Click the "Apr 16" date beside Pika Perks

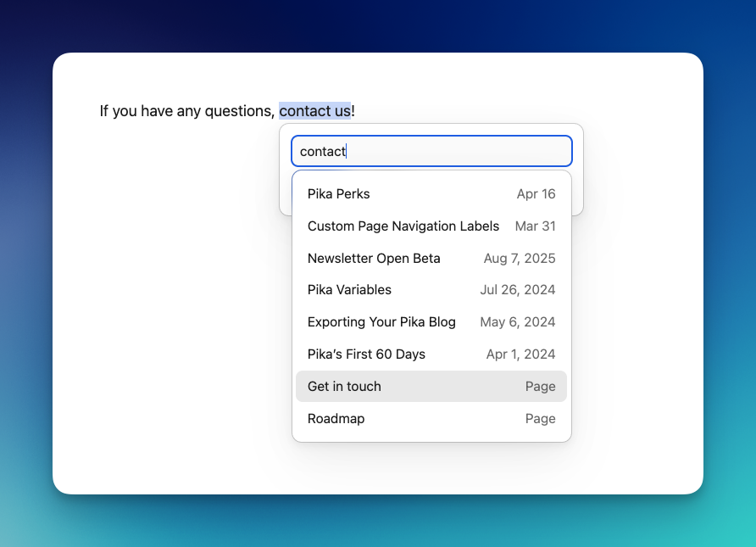536,193
